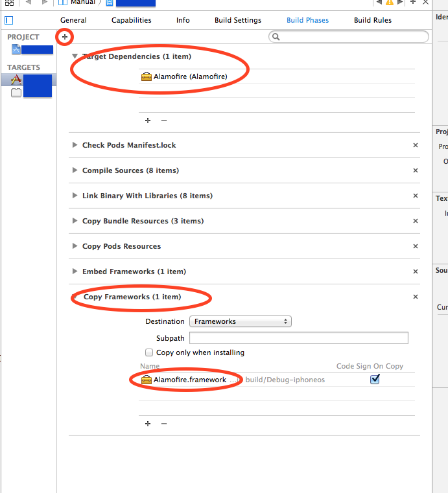The width and height of the screenshot is (448, 493).
Task: Expand the Check Pods Manifest.lock section
Action: point(75,145)
